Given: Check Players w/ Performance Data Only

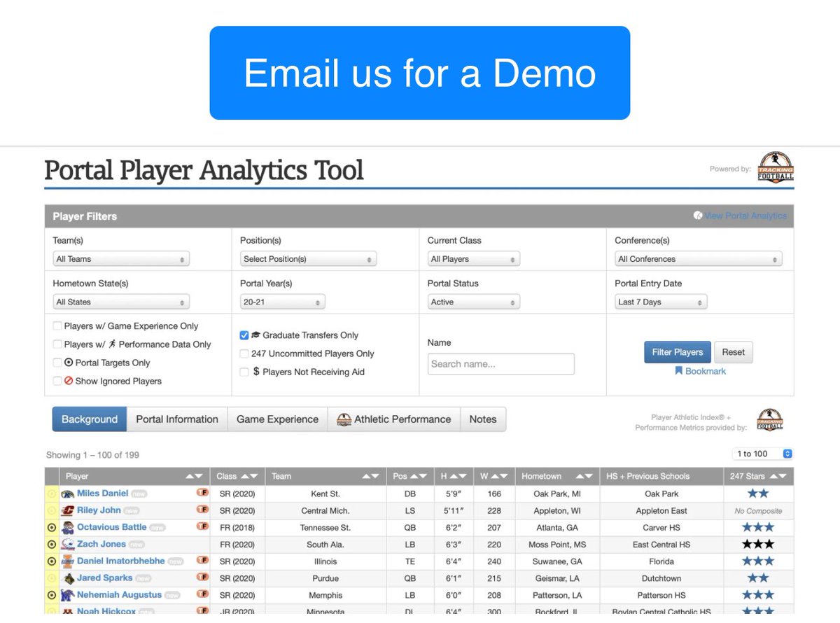Looking at the screenshot, I should pos(57,344).
